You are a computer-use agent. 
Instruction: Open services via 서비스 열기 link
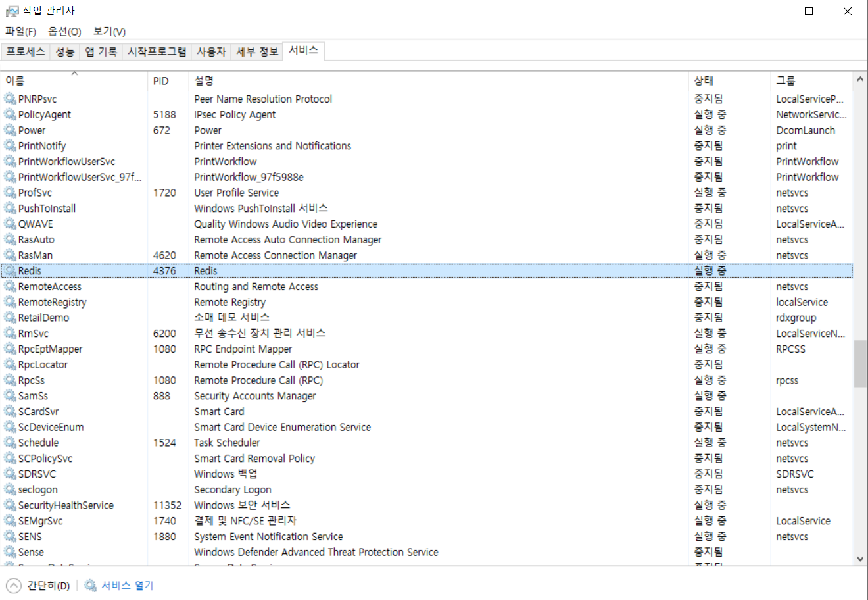point(127,586)
